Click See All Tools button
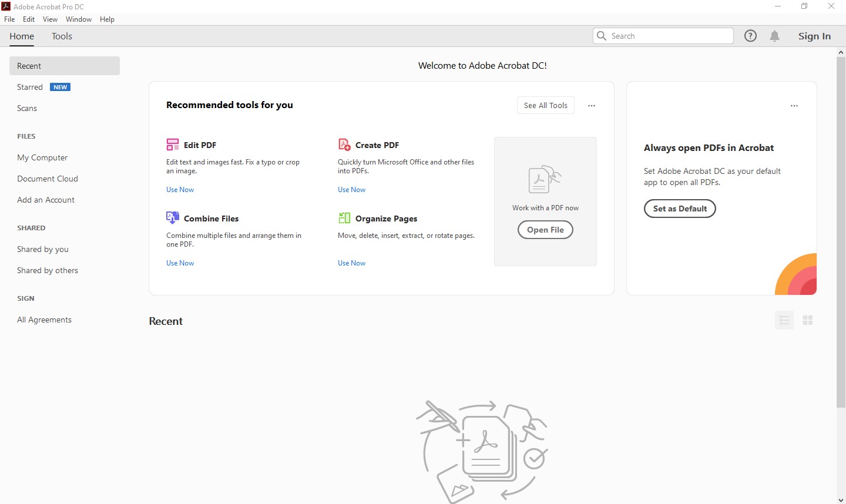Image resolution: width=846 pixels, height=504 pixels. coord(546,106)
